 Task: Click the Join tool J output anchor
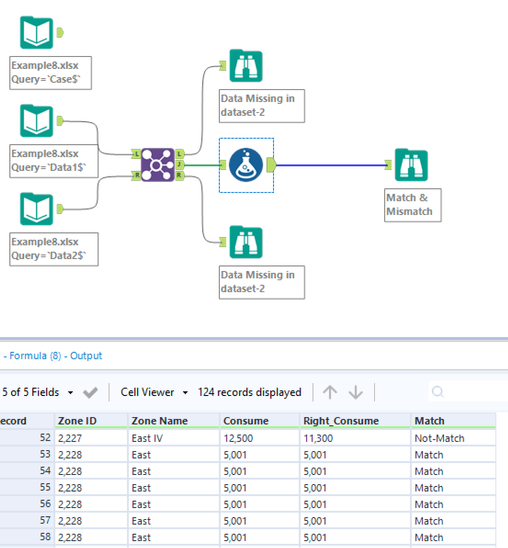click(x=179, y=165)
